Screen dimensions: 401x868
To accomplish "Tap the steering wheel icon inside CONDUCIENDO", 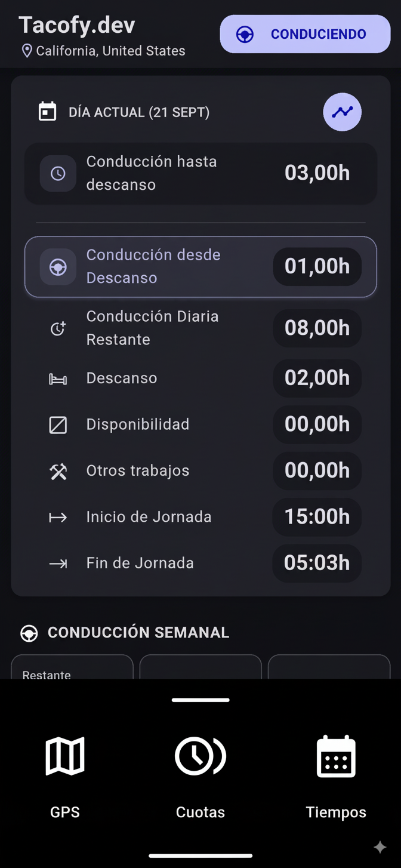I will click(244, 34).
